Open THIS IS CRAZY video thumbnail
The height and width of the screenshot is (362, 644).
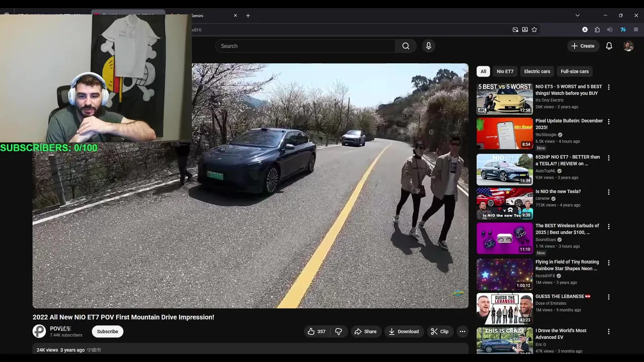[505, 341]
